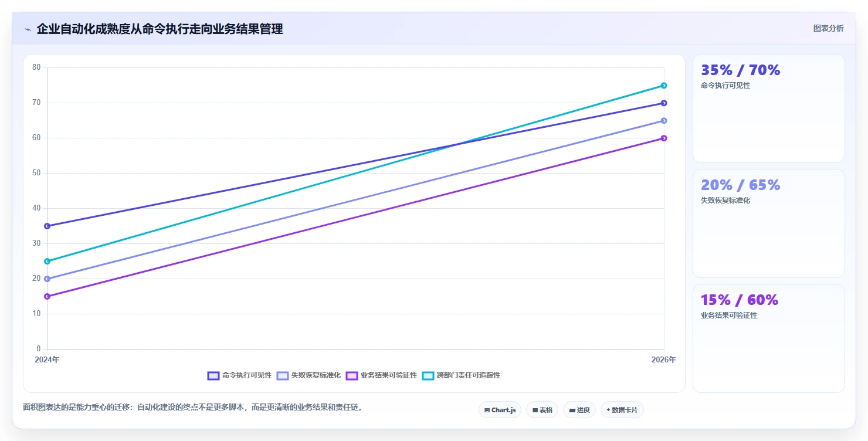
Task: Click the 业务结果可验证性 label in stat card
Action: tap(729, 316)
